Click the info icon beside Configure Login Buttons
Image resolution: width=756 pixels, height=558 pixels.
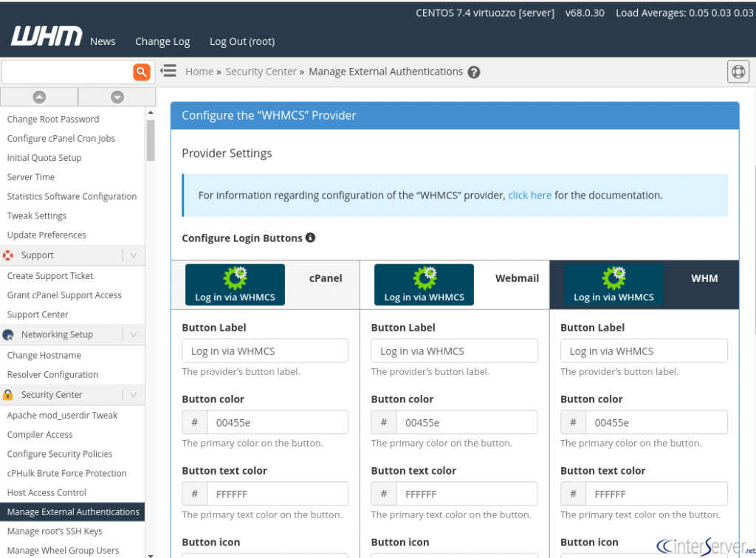tap(311, 238)
